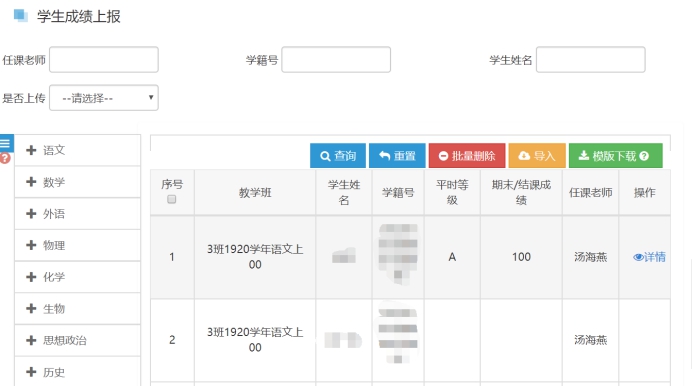
Task: View 详情 details for row 1
Action: point(649,257)
